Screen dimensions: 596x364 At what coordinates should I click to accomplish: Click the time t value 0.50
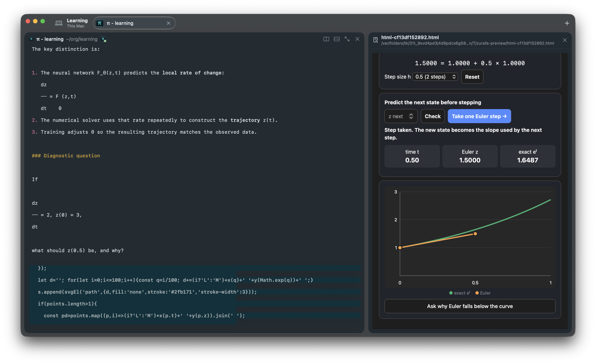coord(412,160)
